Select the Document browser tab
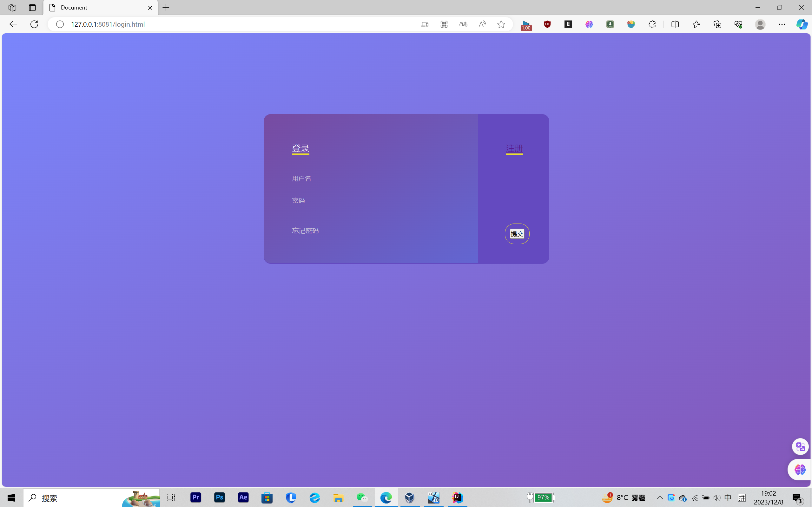 pyautogui.click(x=97, y=7)
